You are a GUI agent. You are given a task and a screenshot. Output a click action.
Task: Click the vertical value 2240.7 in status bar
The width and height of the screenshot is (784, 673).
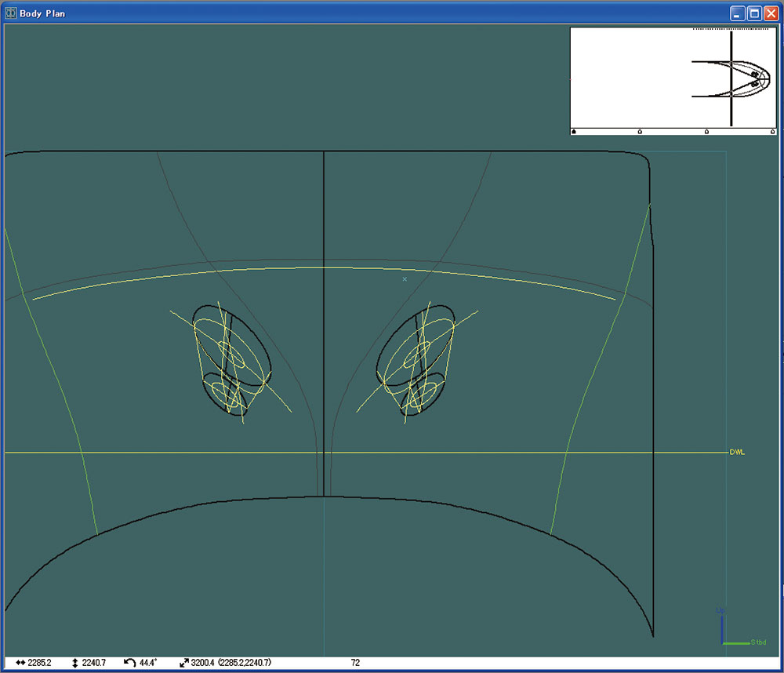pos(94,663)
